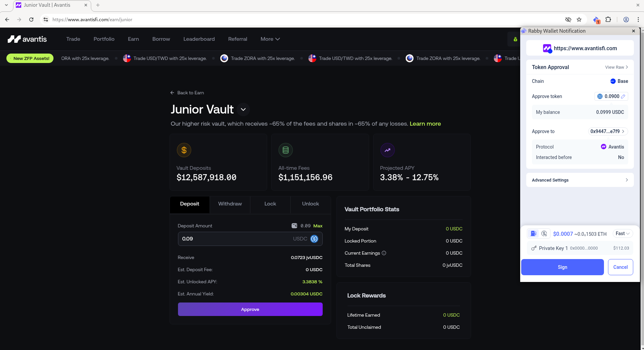Open the Portfolio navigation item
The height and width of the screenshot is (350, 644).
coord(104,39)
